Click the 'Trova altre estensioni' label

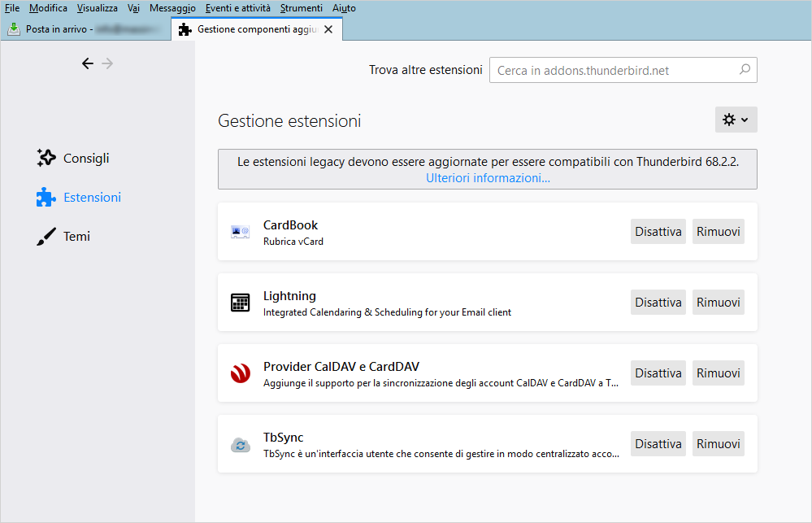click(x=426, y=70)
